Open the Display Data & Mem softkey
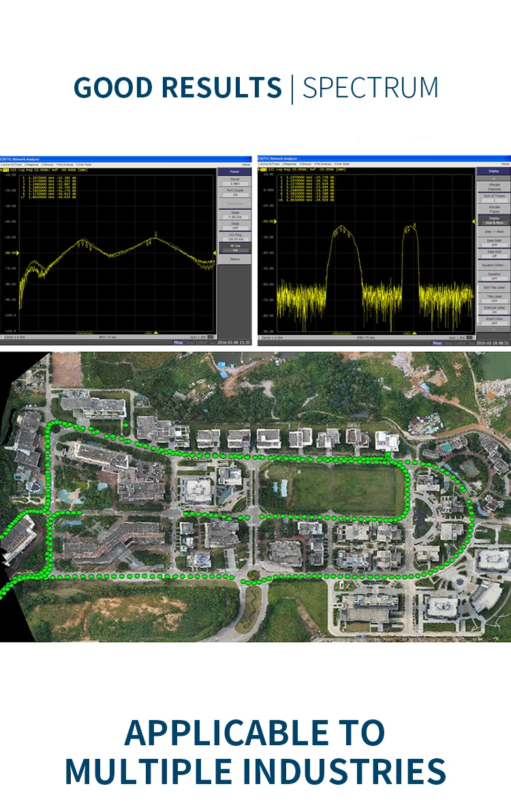This screenshot has height=812, width=511. tap(494, 221)
